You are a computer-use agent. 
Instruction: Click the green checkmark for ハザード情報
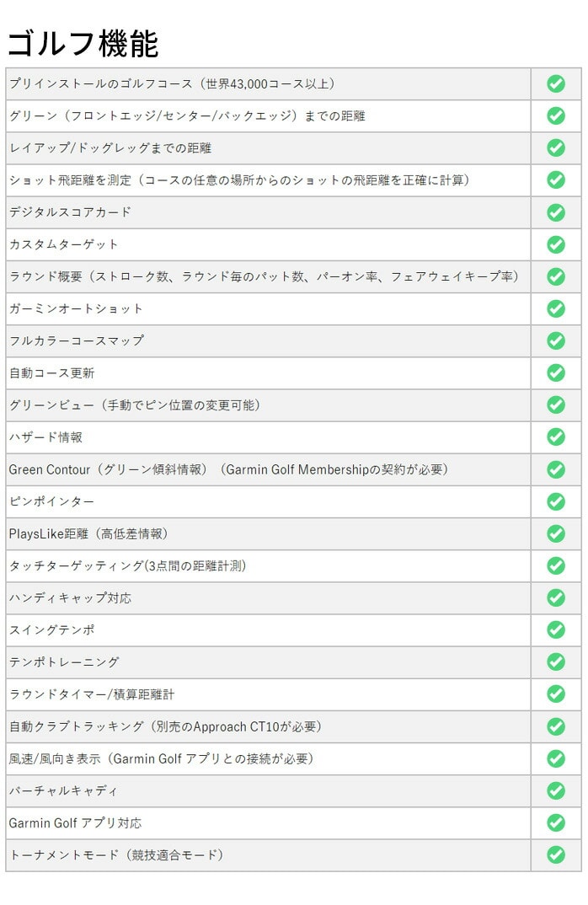coord(556,437)
